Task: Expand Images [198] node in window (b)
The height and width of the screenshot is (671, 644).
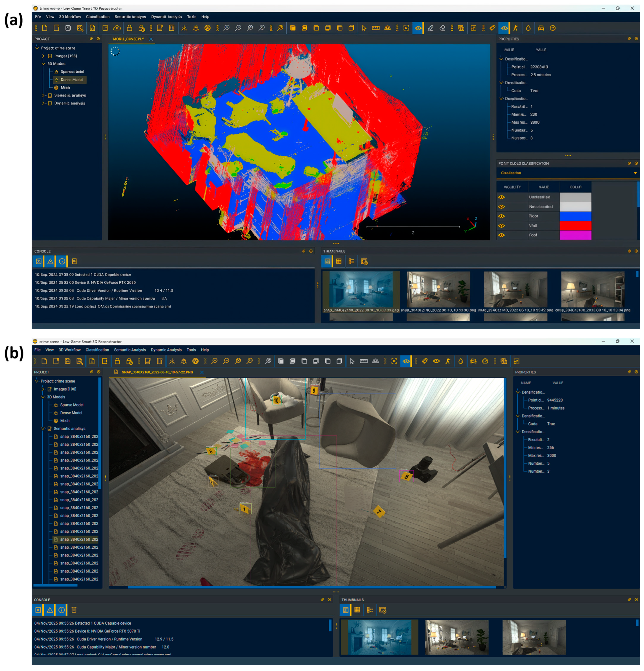Action: point(43,389)
